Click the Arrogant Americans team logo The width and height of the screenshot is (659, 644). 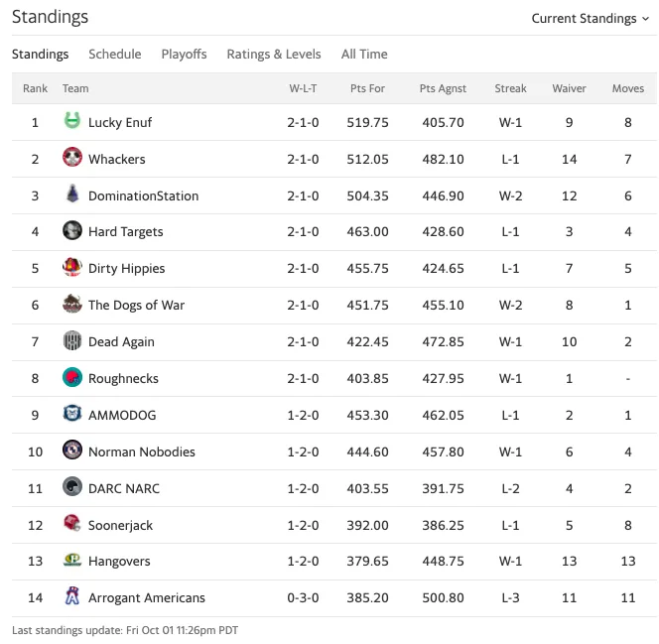[72, 595]
